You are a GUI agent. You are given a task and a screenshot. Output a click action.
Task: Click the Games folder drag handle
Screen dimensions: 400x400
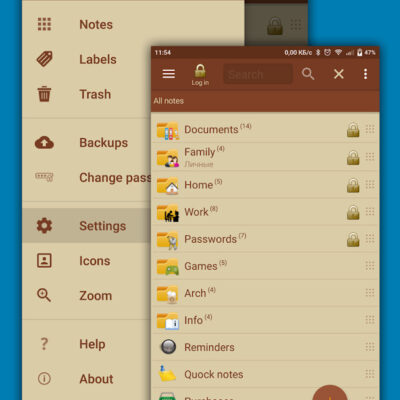pyautogui.click(x=370, y=266)
